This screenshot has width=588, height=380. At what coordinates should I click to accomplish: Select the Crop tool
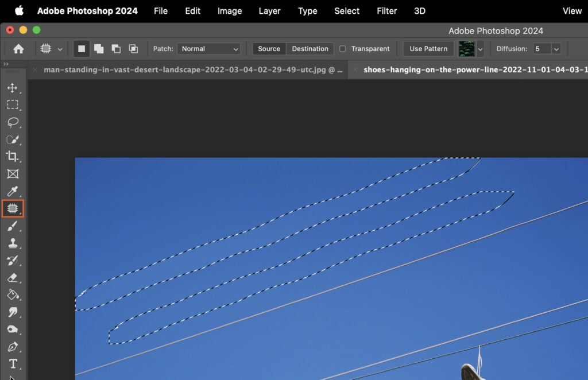(x=13, y=157)
